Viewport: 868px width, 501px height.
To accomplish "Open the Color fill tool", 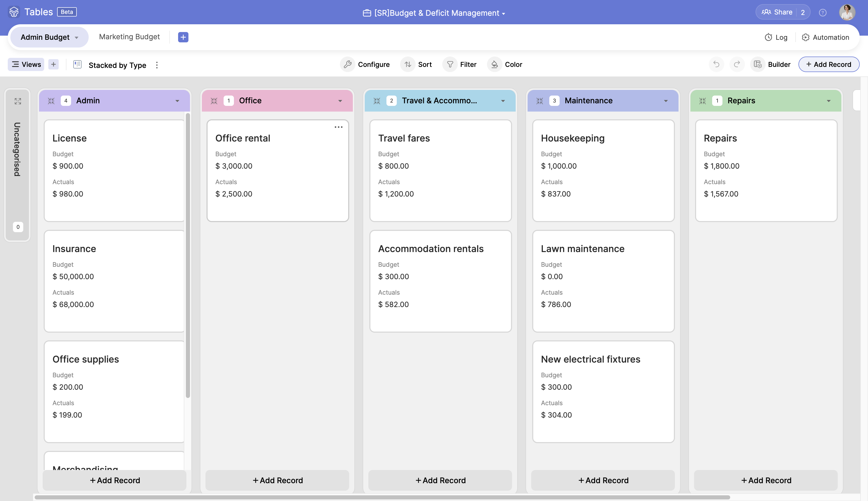I will (505, 64).
